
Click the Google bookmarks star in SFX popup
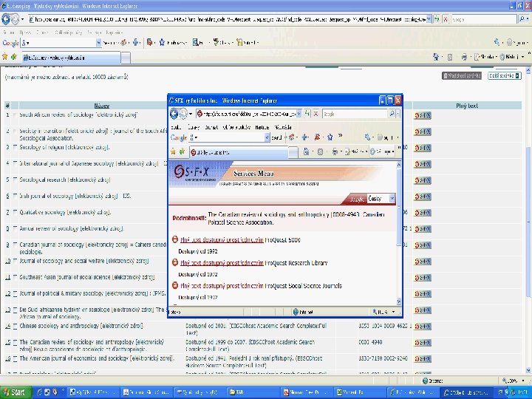[330, 137]
